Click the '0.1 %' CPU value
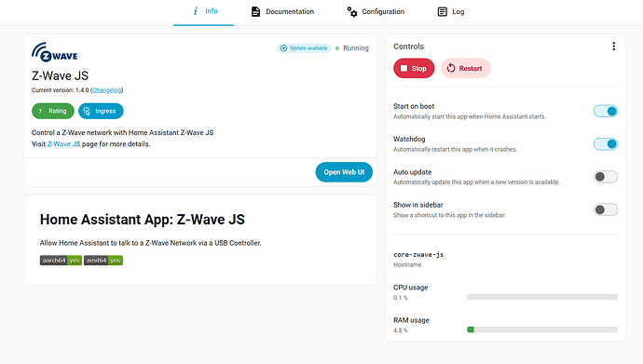 (x=401, y=298)
